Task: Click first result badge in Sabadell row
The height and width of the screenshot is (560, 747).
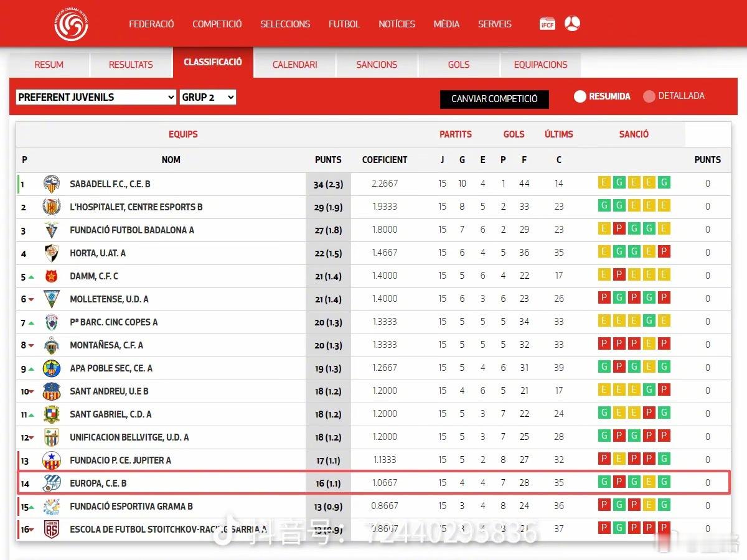Action: coord(604,183)
